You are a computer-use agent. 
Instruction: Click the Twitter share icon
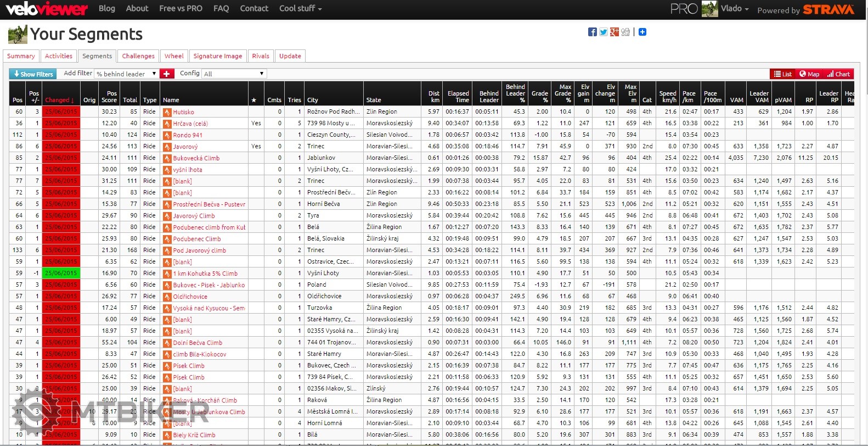603,32
